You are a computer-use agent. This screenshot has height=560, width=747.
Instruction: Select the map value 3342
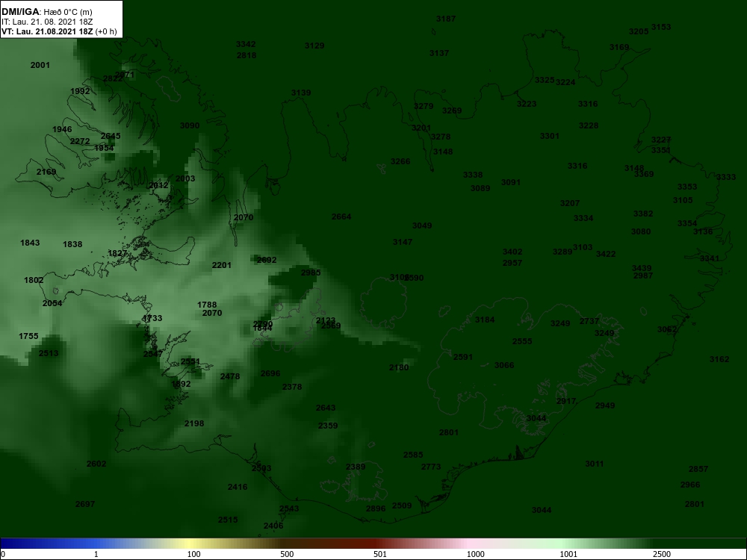(x=246, y=44)
